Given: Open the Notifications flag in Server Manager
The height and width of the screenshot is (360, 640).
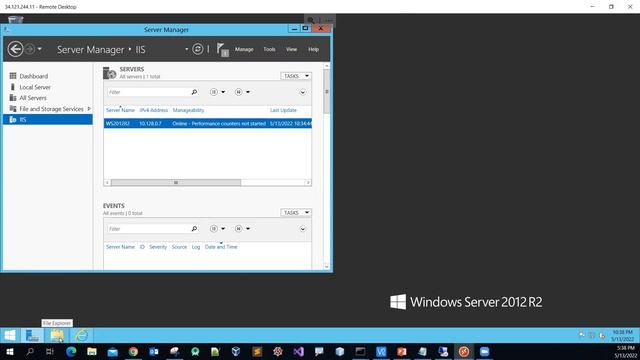Looking at the screenshot, I should pos(222,50).
